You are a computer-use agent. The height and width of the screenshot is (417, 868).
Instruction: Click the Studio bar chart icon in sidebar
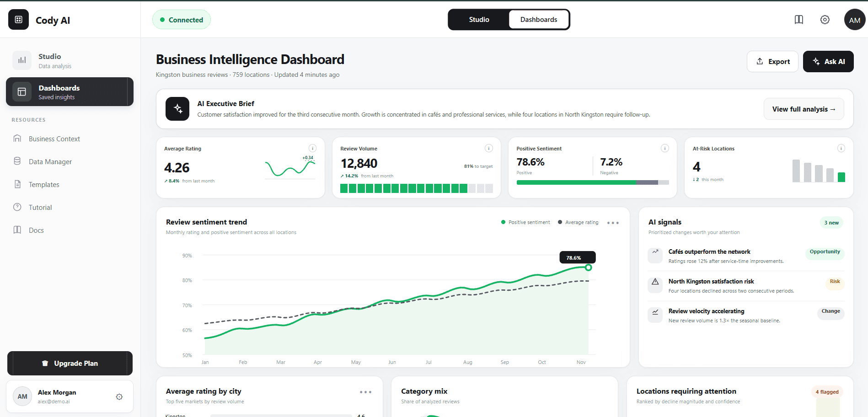coord(22,60)
